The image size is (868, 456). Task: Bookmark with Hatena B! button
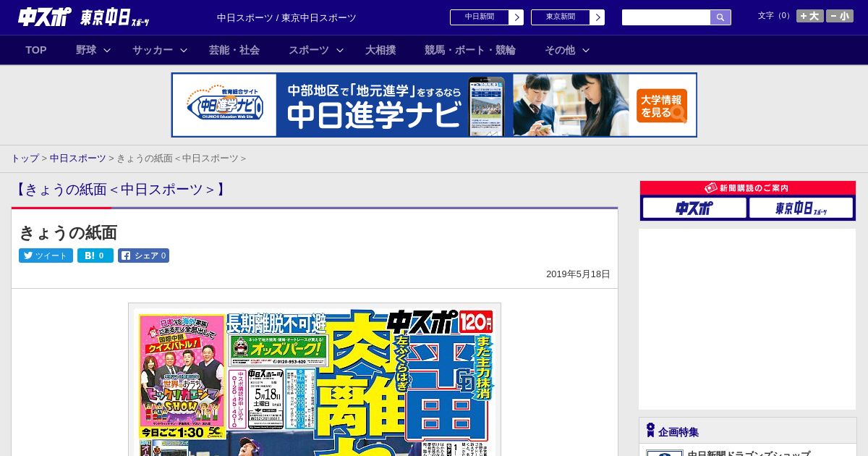pyautogui.click(x=95, y=256)
